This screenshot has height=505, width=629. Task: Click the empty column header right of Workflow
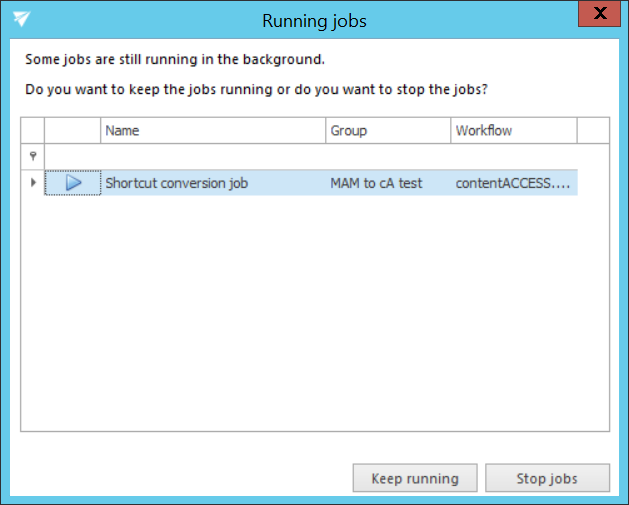592,131
